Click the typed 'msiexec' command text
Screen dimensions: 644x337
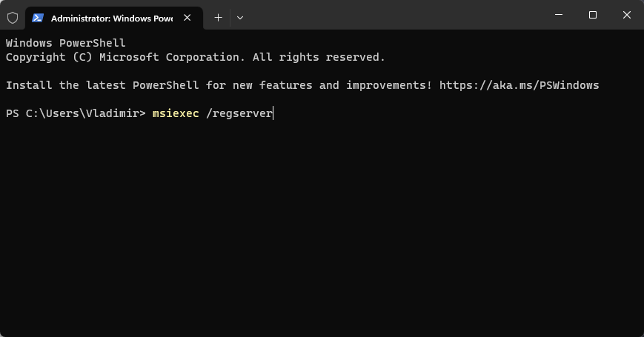pyautogui.click(x=176, y=113)
